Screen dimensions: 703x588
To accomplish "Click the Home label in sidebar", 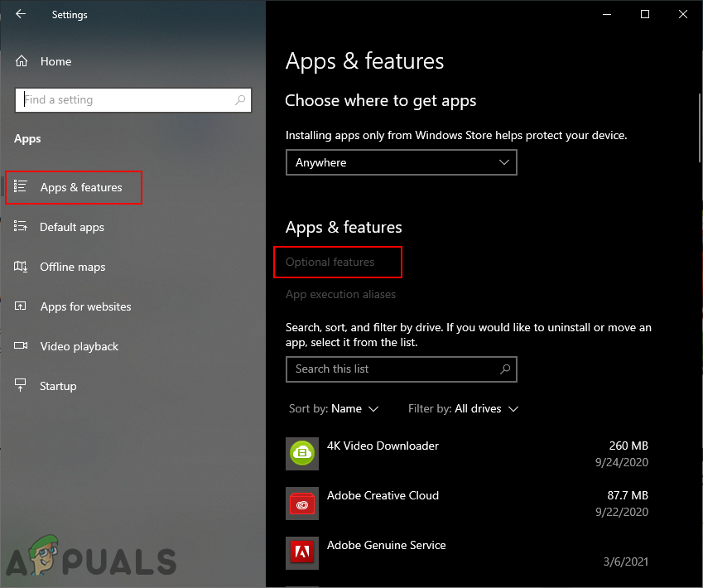I will click(56, 61).
